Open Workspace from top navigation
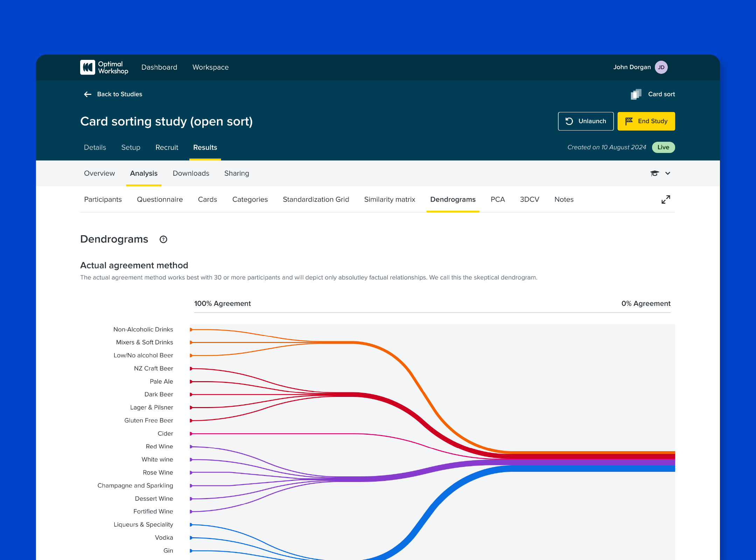The width and height of the screenshot is (756, 560). [x=210, y=67]
